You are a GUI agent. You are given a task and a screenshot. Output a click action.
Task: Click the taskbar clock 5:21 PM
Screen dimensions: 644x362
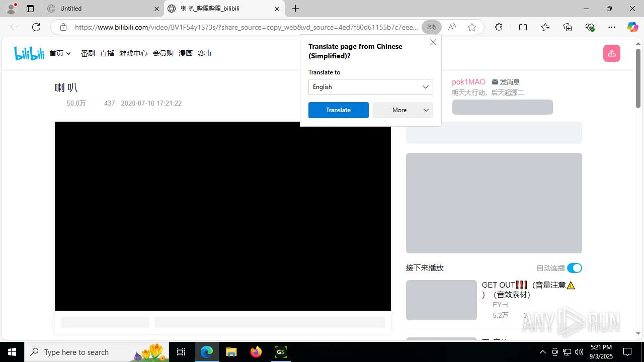click(601, 352)
